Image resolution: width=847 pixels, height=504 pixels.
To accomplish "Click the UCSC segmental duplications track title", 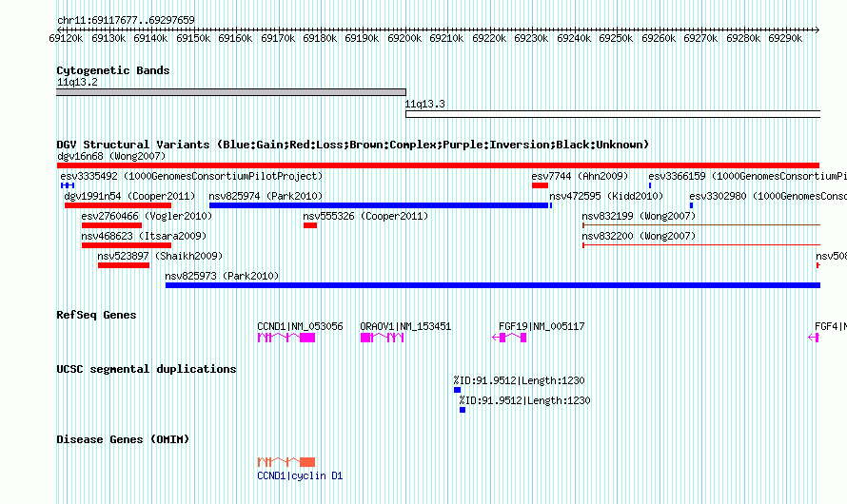I will 147,369.
